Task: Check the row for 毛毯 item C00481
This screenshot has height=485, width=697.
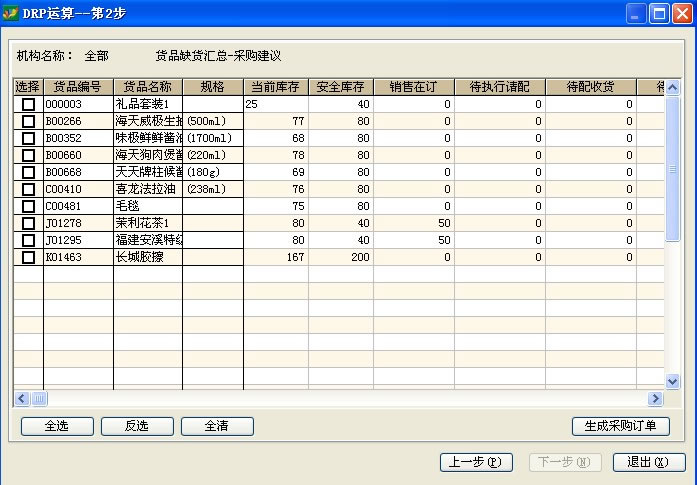Action: click(x=28, y=206)
